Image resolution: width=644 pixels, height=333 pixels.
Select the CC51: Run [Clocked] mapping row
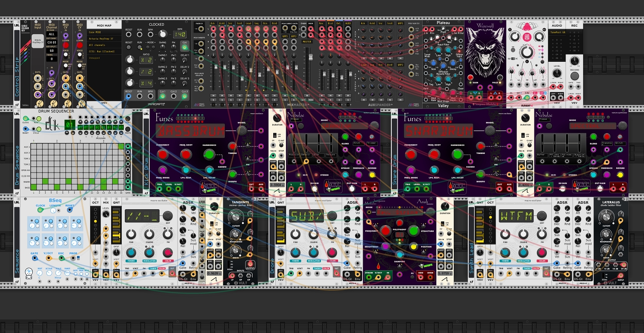click(105, 51)
